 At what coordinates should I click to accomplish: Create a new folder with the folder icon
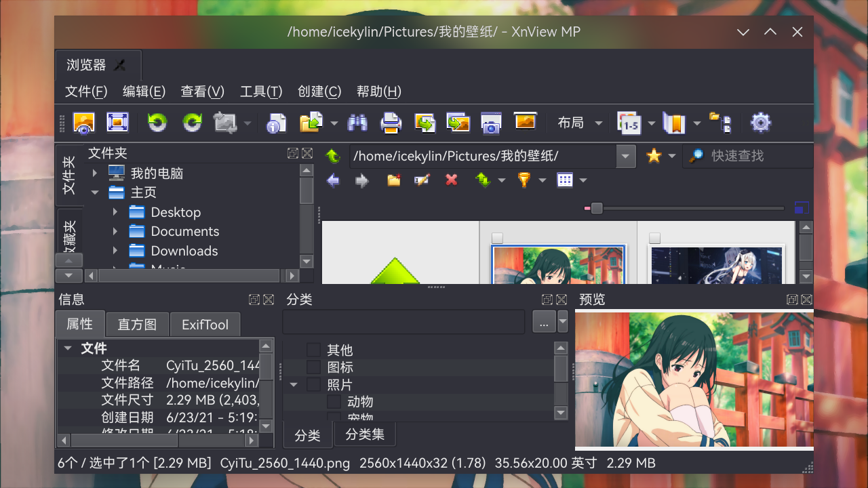[393, 180]
